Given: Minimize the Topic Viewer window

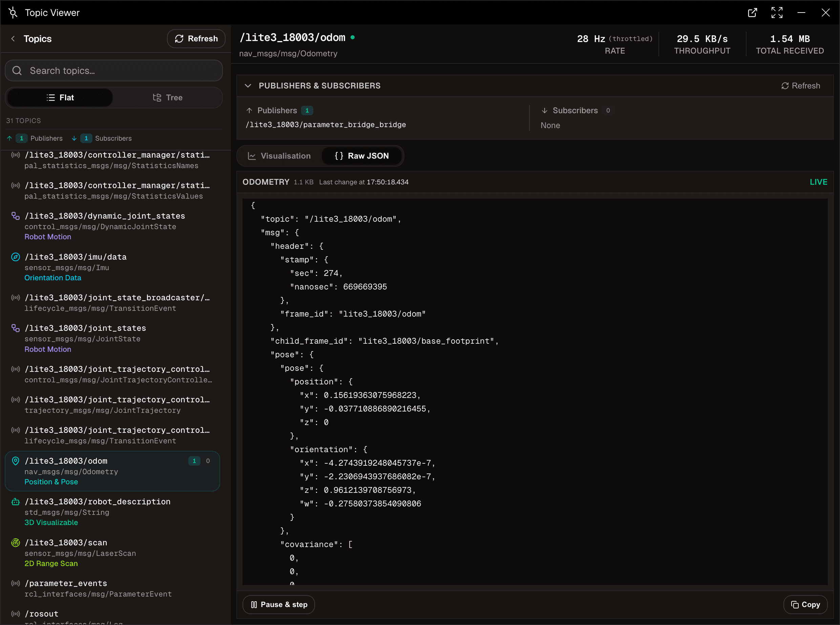Looking at the screenshot, I should 801,13.
